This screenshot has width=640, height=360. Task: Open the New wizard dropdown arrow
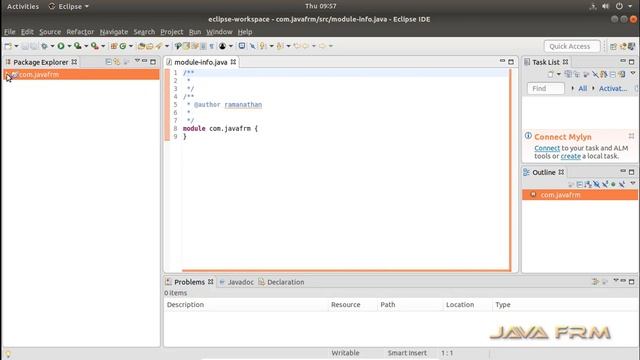coord(16,46)
